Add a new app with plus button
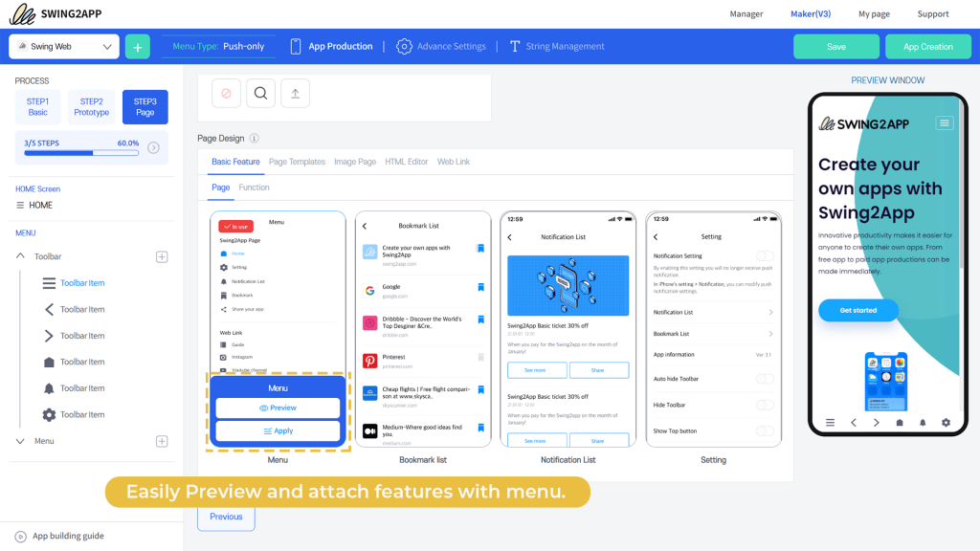 [x=138, y=47]
